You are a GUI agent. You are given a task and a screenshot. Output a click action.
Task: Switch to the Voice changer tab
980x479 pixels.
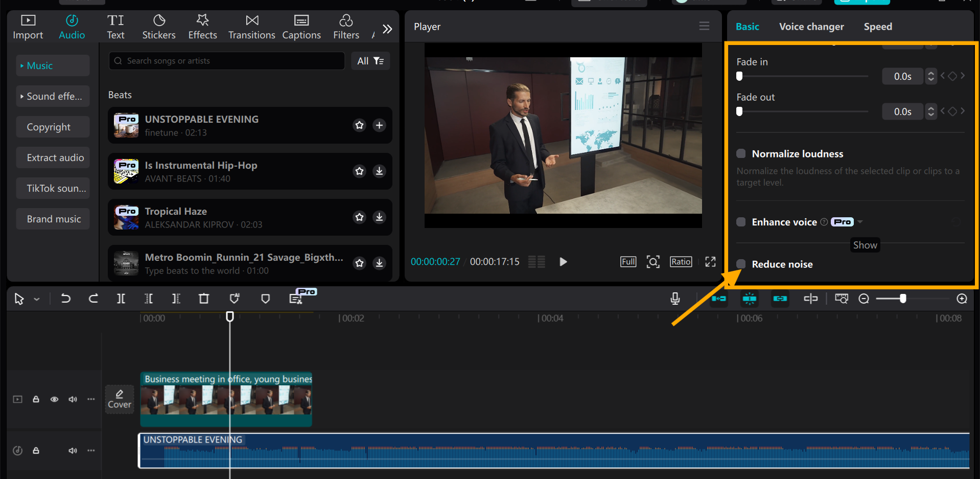[811, 26]
